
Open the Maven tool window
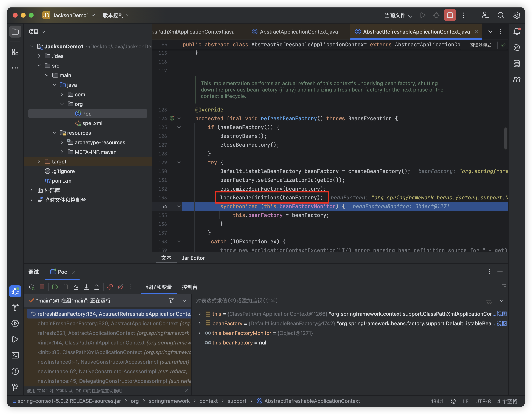tap(517, 79)
